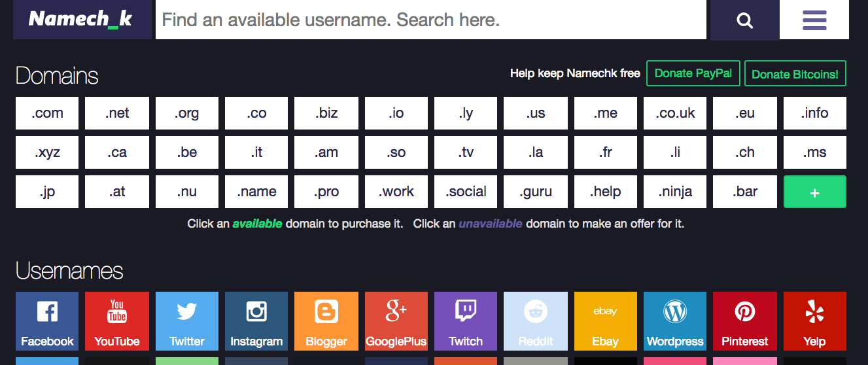
Task: Focus the username search field
Action: (x=431, y=20)
